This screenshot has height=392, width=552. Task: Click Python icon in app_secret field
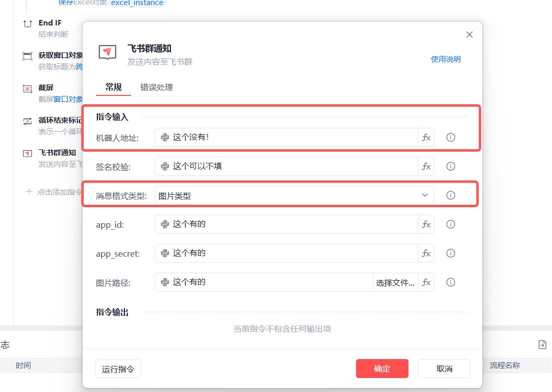(x=165, y=253)
